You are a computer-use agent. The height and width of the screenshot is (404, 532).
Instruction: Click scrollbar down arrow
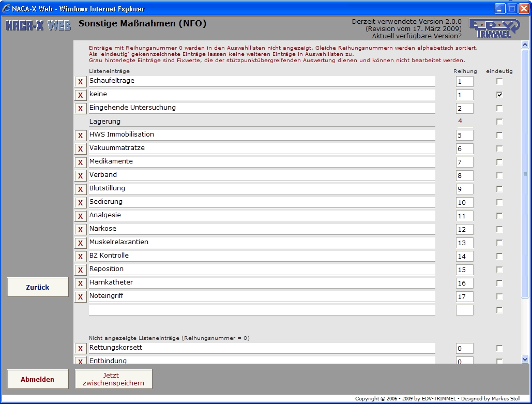click(x=525, y=359)
